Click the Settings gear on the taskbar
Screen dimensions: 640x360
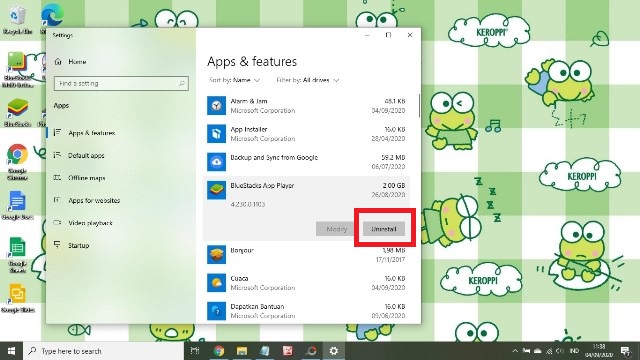[334, 351]
